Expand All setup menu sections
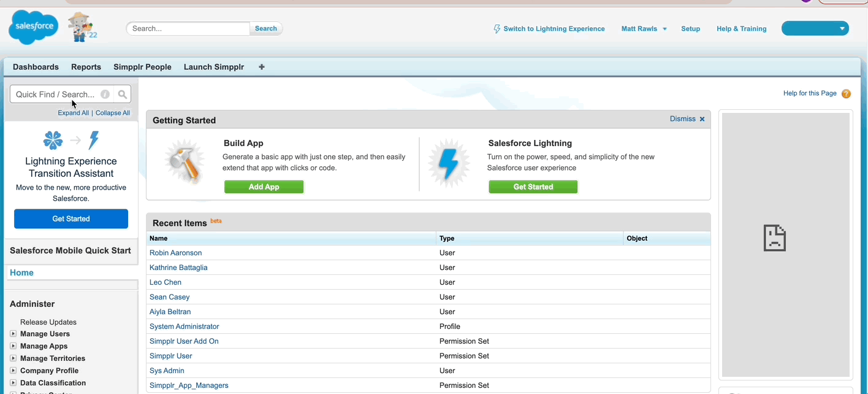 tap(74, 113)
